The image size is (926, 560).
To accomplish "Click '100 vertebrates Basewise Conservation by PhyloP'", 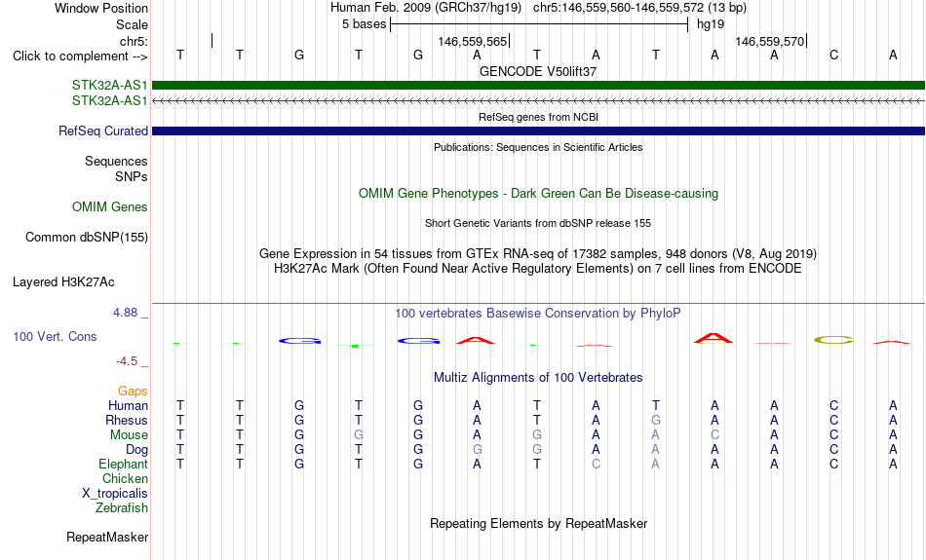I will pos(538,314).
